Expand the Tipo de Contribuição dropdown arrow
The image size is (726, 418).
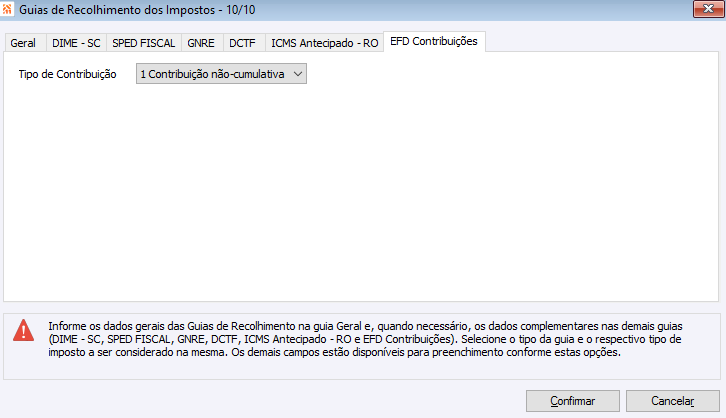[298, 74]
